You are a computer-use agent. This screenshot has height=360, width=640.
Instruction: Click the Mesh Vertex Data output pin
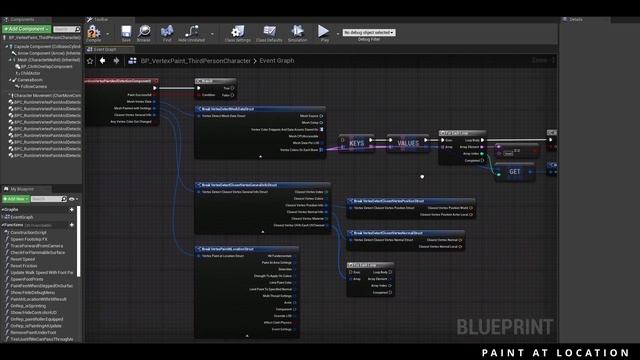click(154, 102)
